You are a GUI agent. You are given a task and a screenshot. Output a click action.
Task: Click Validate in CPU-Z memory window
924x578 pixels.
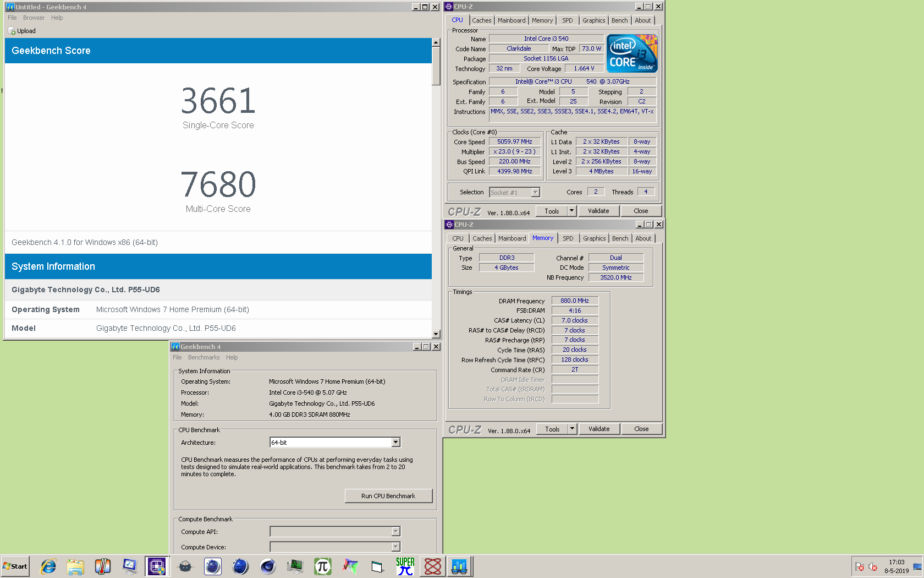click(599, 429)
